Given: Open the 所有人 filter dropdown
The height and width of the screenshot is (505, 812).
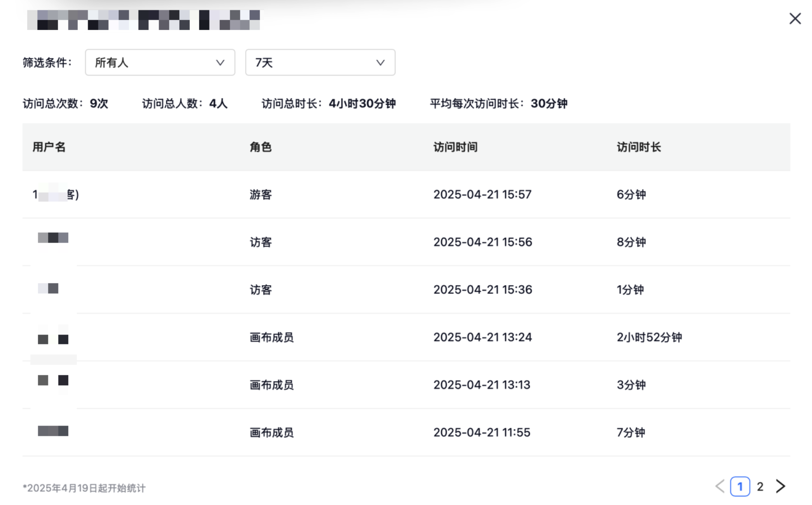Looking at the screenshot, I should tap(160, 63).
